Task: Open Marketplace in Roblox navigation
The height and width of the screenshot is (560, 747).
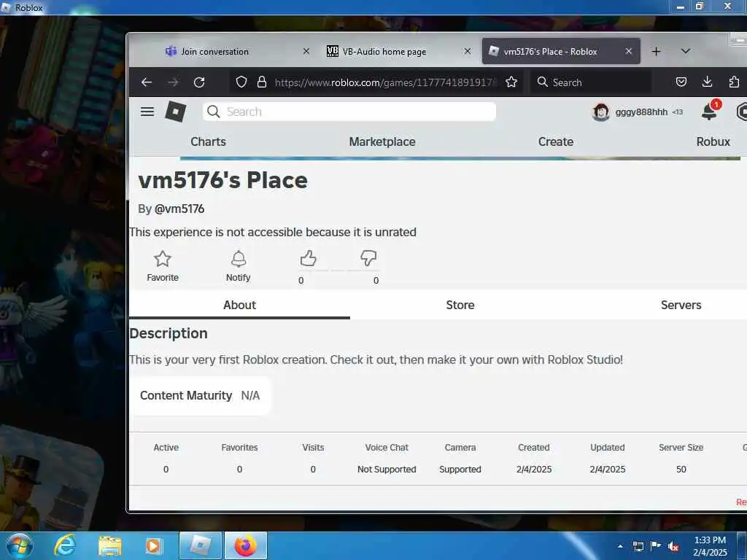Action: tap(382, 141)
